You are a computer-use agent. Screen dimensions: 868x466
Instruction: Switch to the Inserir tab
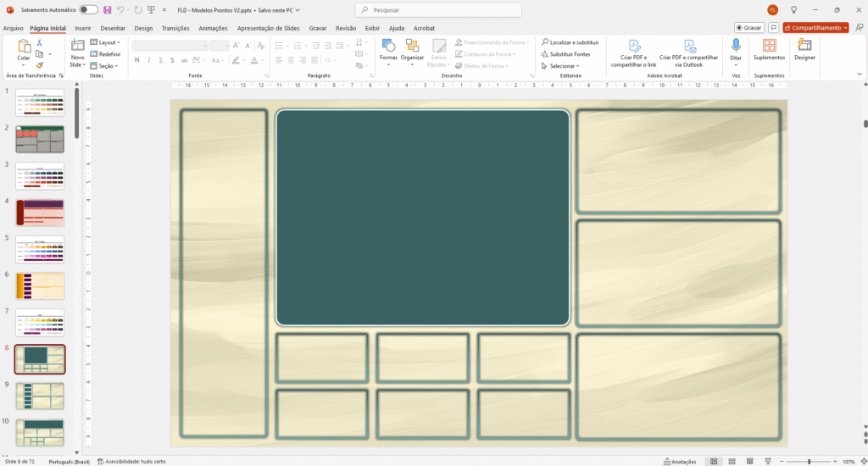coord(82,28)
